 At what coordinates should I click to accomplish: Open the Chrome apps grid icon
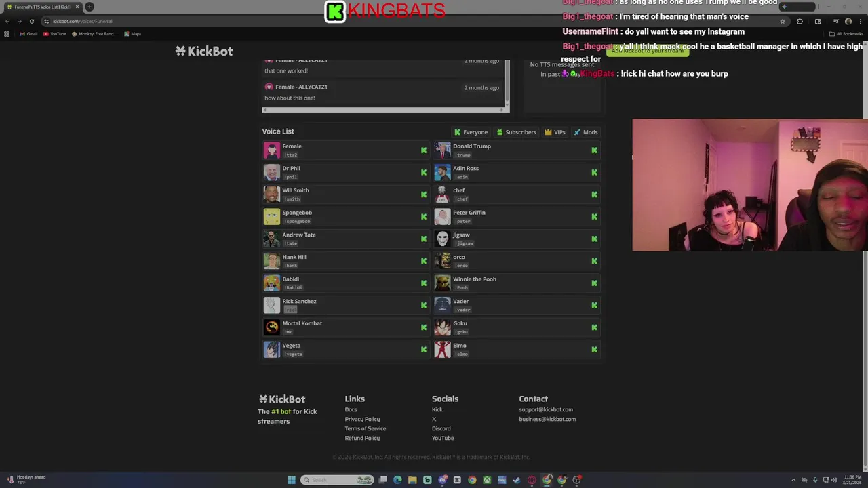(7, 34)
